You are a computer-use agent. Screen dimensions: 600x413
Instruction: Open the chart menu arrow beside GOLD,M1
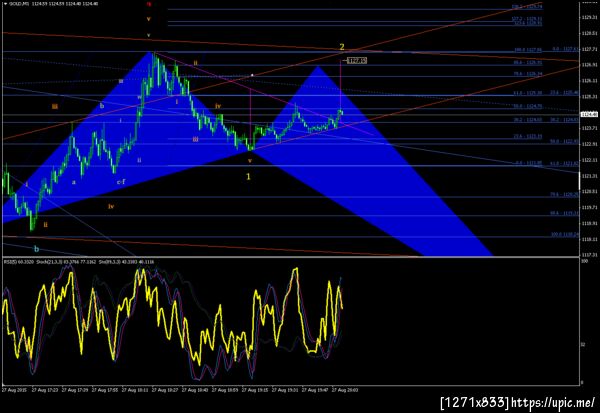(x=5, y=4)
